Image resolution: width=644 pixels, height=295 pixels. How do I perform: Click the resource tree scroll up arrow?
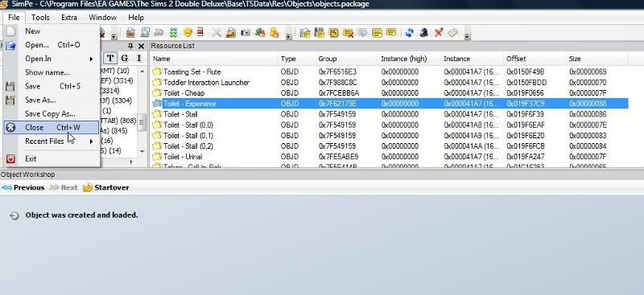[142, 72]
